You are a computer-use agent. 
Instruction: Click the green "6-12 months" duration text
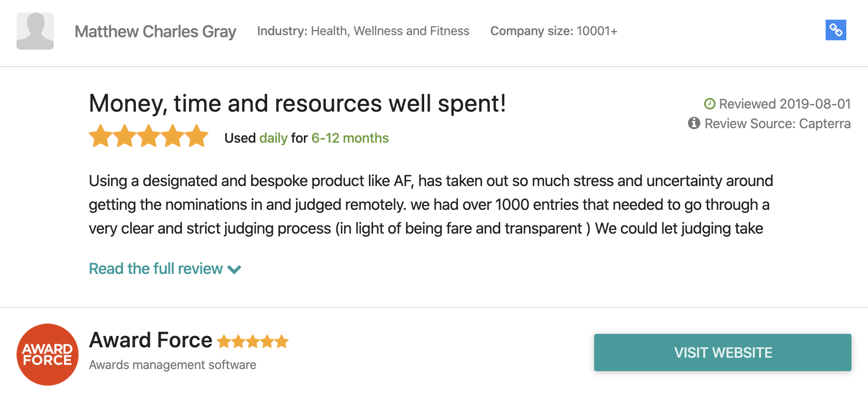350,138
